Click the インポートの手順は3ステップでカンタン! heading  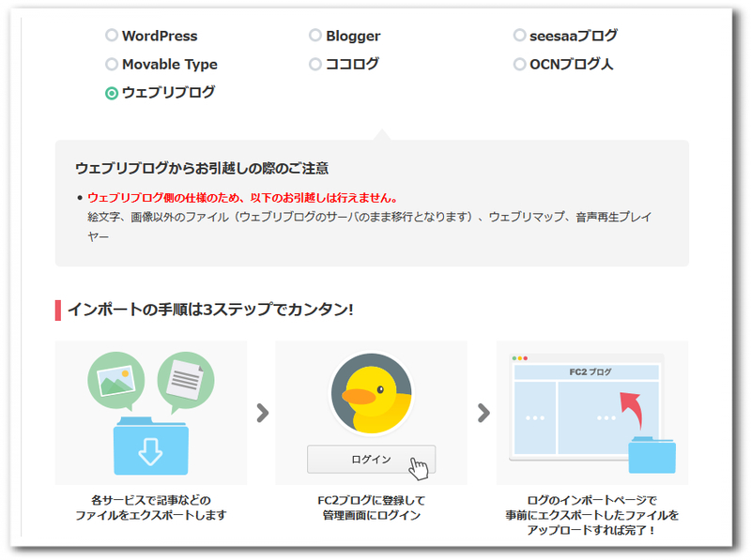pos(210,310)
